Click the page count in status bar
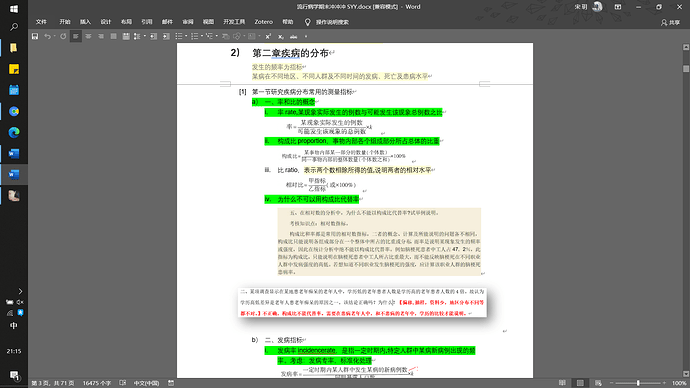The image size is (690, 388). click(x=53, y=383)
